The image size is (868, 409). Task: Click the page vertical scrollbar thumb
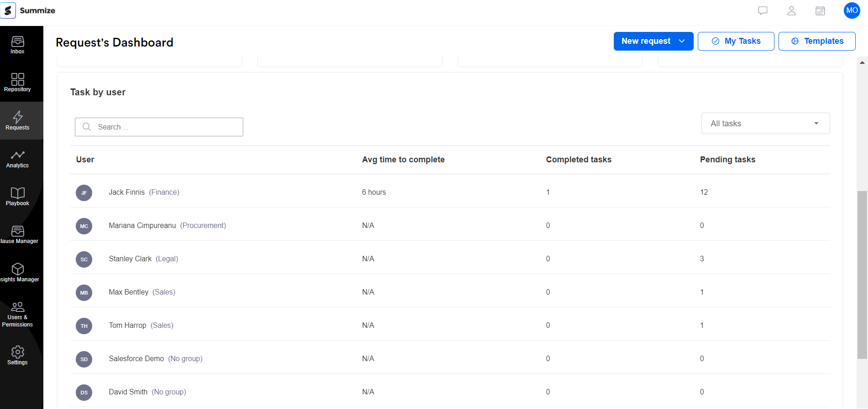click(862, 274)
